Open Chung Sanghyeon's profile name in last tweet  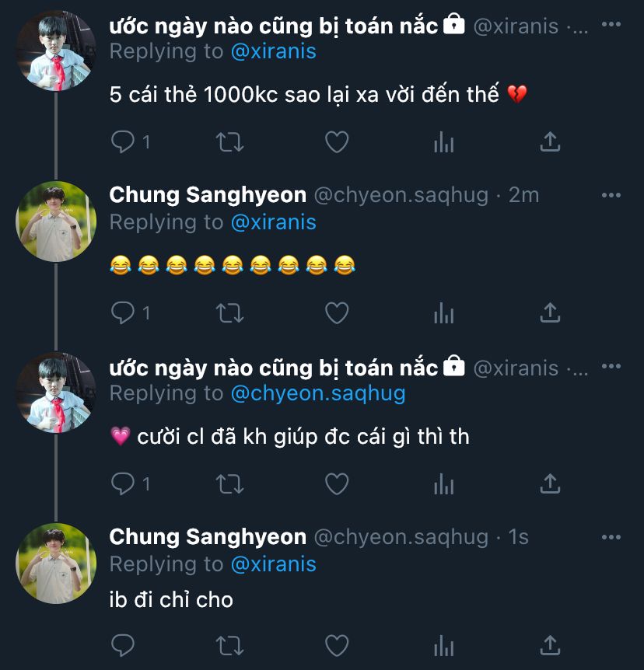point(208,536)
